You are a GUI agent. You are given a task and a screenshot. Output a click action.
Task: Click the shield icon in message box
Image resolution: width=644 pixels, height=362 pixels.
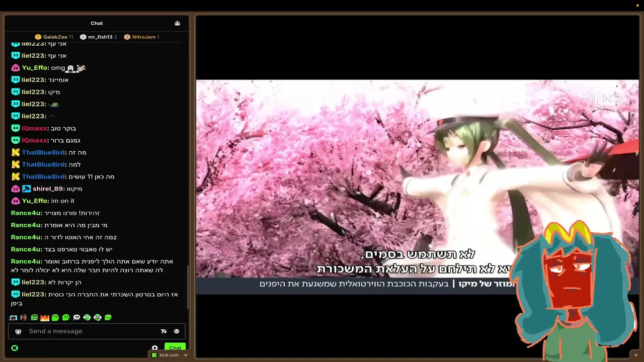18,331
